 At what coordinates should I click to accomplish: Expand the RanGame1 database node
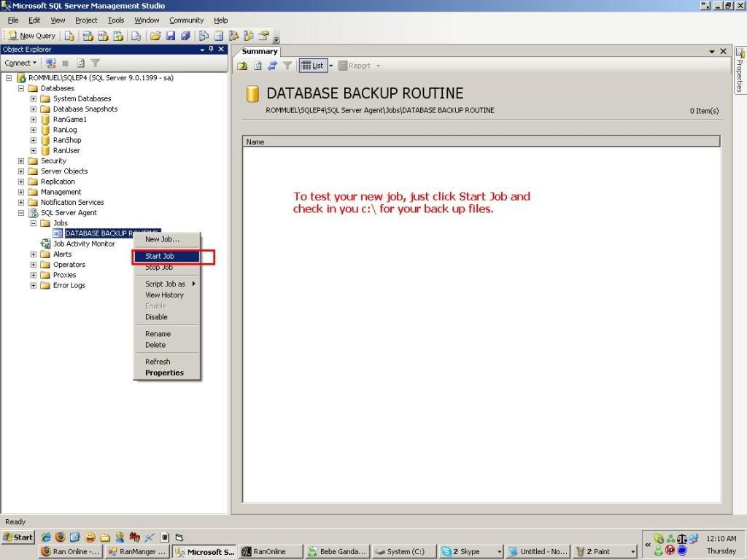click(34, 119)
